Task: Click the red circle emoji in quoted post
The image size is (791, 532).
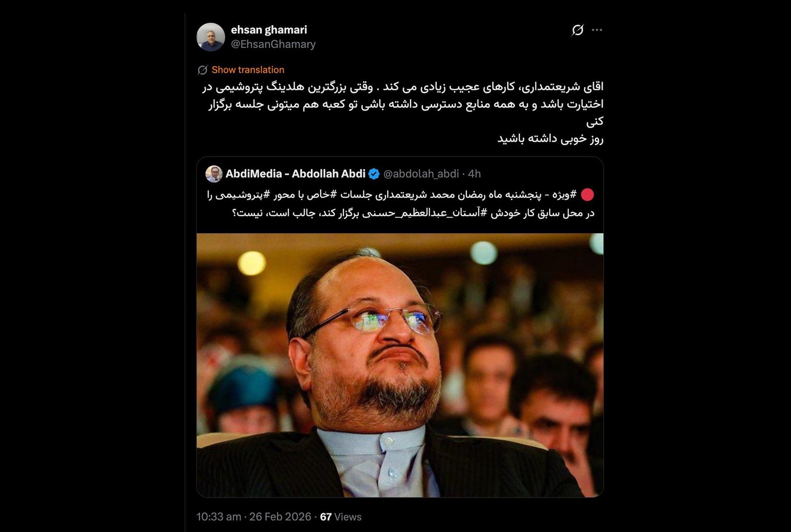Action: pyautogui.click(x=587, y=195)
